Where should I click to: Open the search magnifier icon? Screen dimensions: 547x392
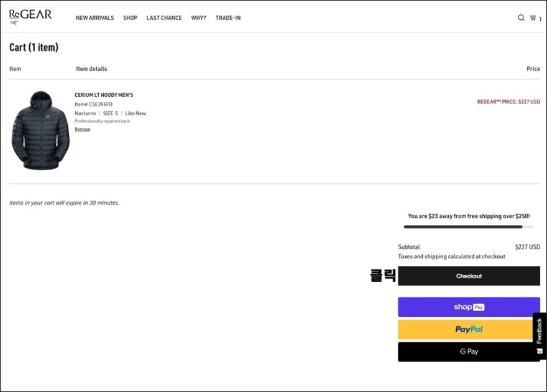pyautogui.click(x=521, y=18)
